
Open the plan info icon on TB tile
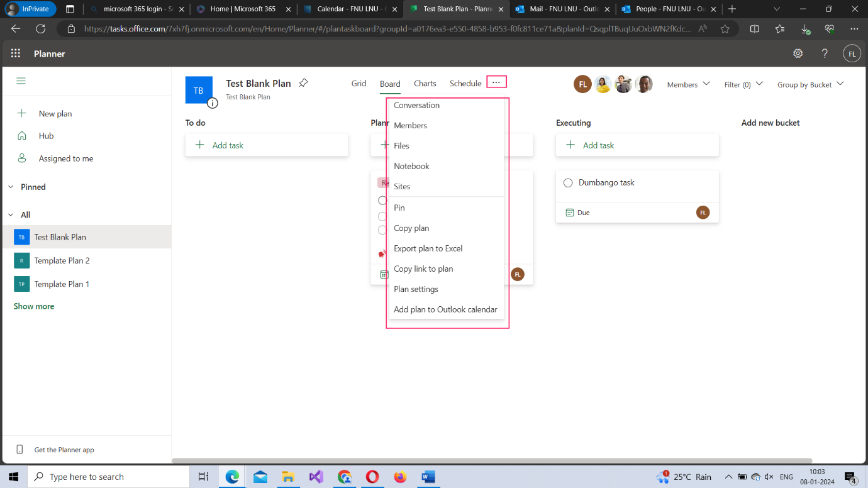213,103
